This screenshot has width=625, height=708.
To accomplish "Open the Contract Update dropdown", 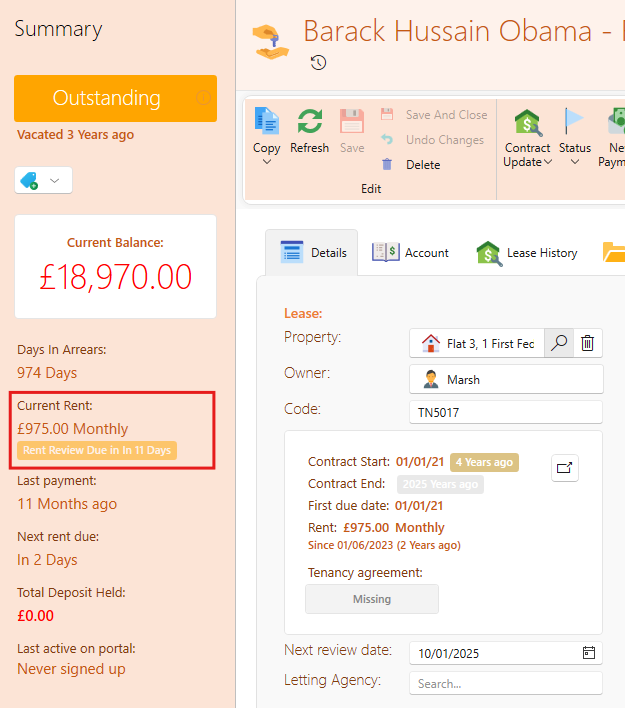I will [527, 138].
